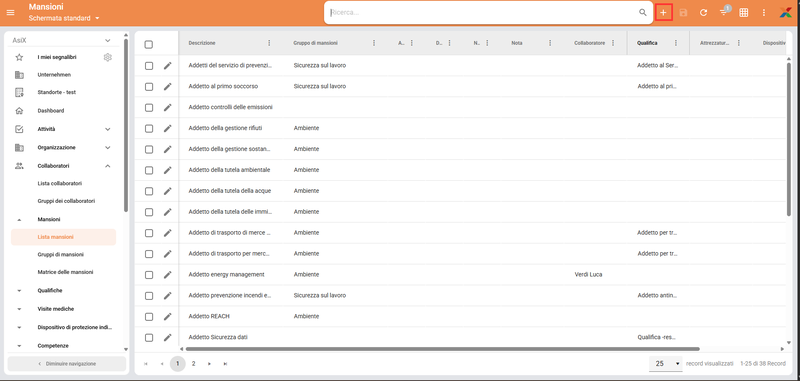Check Addetto della tutela della acque row
800x381 pixels.
pyautogui.click(x=148, y=191)
